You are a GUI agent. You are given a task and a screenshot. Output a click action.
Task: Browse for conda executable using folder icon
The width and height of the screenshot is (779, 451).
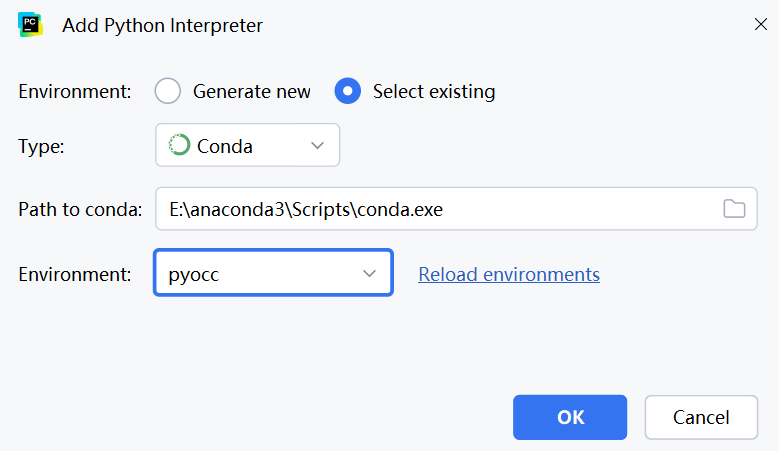(x=734, y=209)
